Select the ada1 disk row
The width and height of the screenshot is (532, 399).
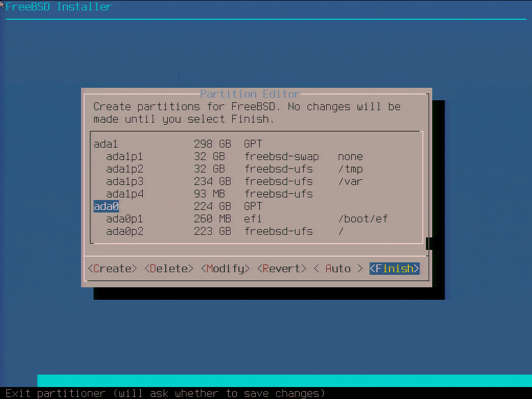point(257,144)
